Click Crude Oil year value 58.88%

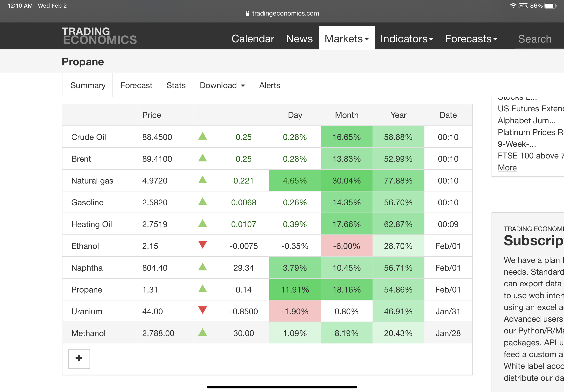coord(398,137)
